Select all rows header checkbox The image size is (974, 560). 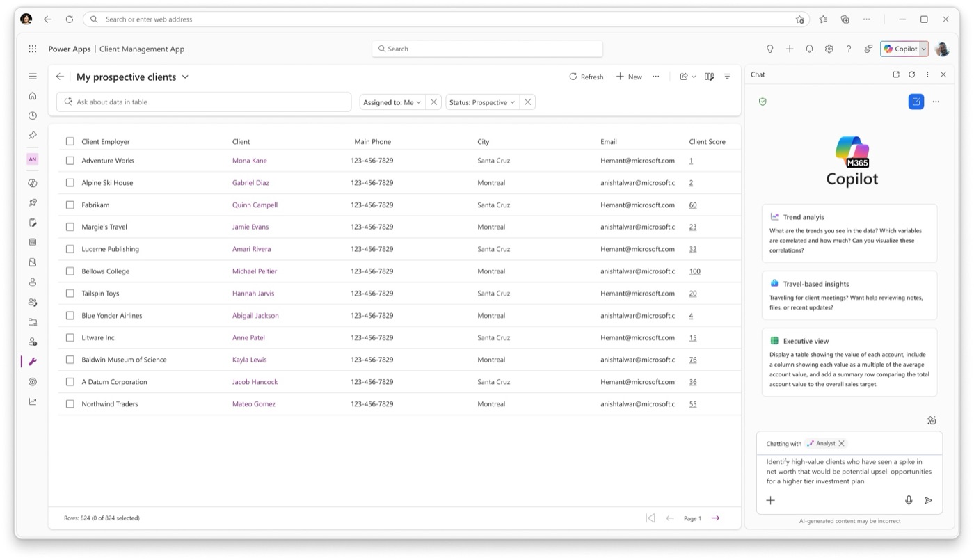click(70, 141)
